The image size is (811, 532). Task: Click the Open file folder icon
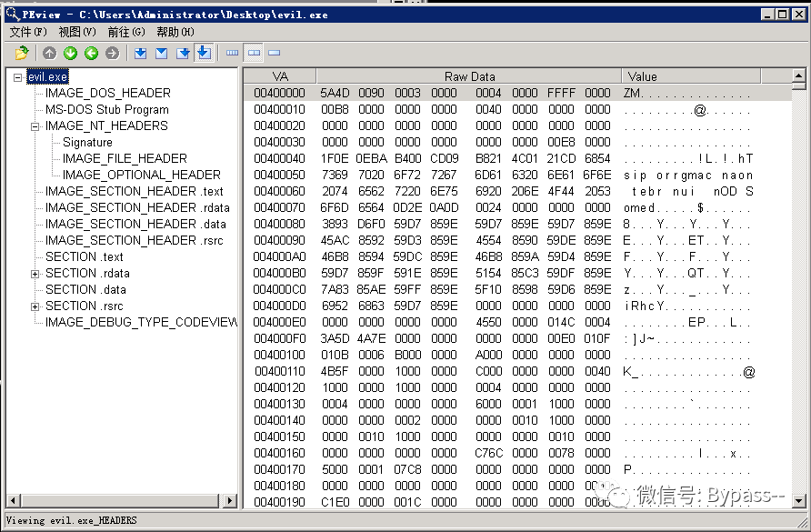coord(22,53)
